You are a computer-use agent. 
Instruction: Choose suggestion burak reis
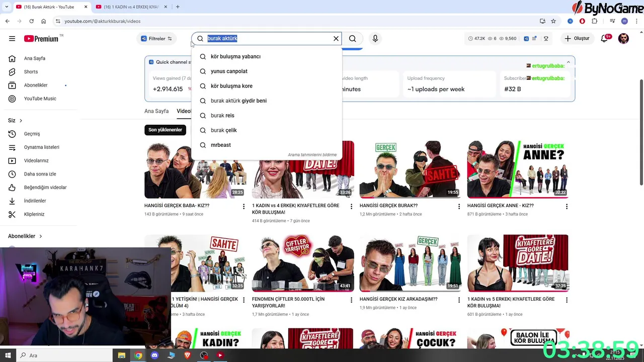267,116
